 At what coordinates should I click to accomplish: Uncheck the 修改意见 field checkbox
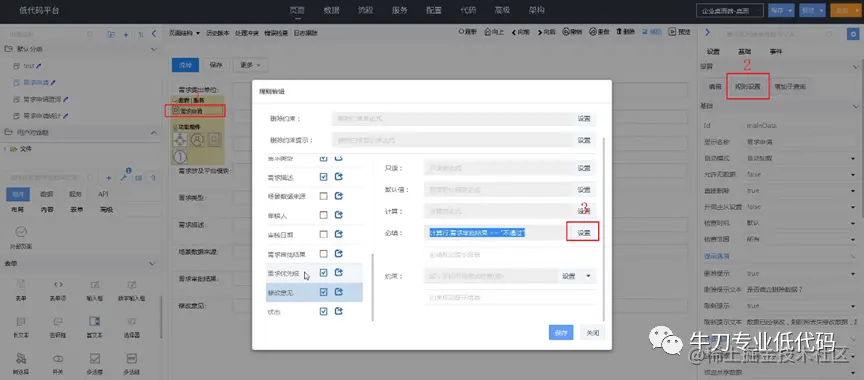tap(323, 292)
